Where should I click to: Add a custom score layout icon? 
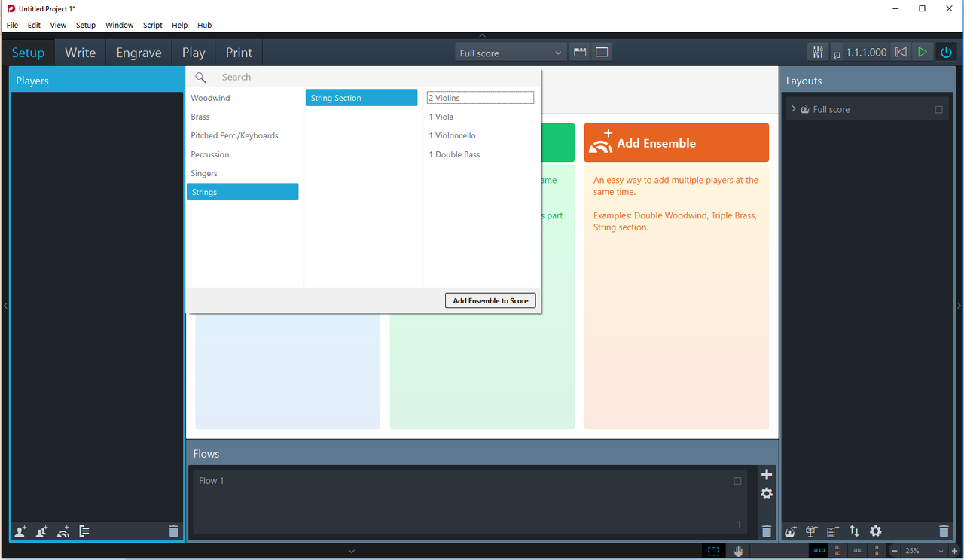pos(833,531)
